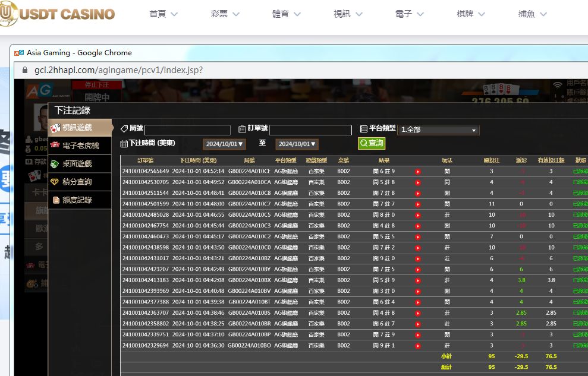This screenshot has height=376, width=588.
Task: Click the USDT Casino logo
Action: click(x=58, y=14)
